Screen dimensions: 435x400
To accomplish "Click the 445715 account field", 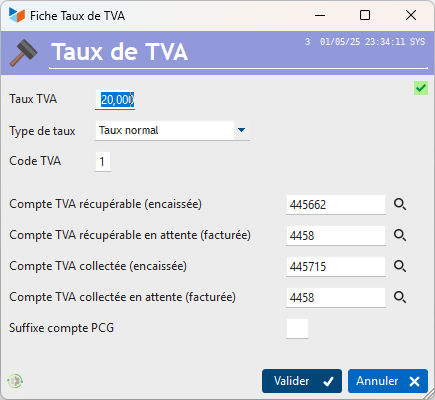I will (336, 267).
